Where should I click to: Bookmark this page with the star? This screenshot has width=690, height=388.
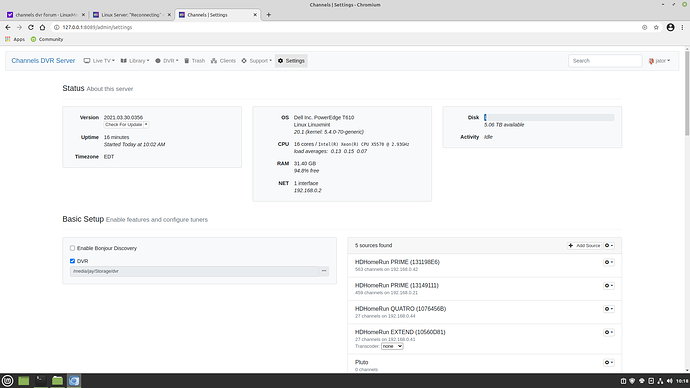click(656, 27)
